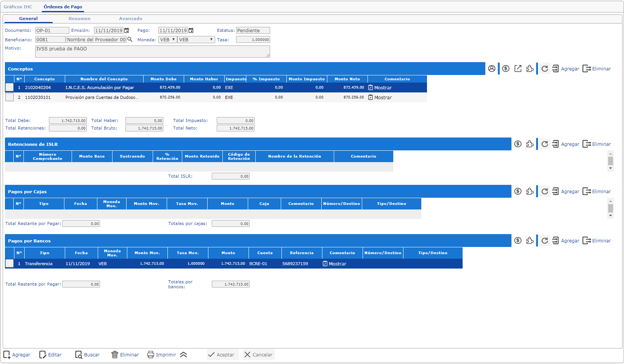Viewport: 624px width, 364px height.
Task: Open the Emisión date calendar picker
Action: (x=127, y=30)
